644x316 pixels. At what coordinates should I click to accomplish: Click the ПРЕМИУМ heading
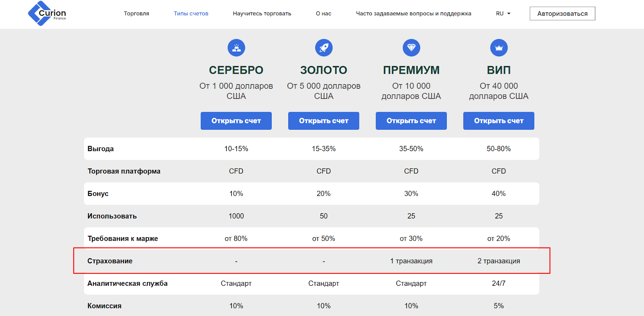click(411, 70)
